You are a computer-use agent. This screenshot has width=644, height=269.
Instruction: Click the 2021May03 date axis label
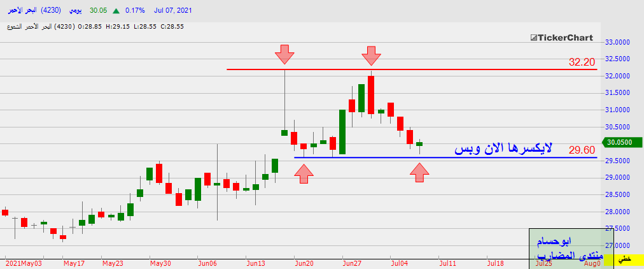[x=24, y=263]
